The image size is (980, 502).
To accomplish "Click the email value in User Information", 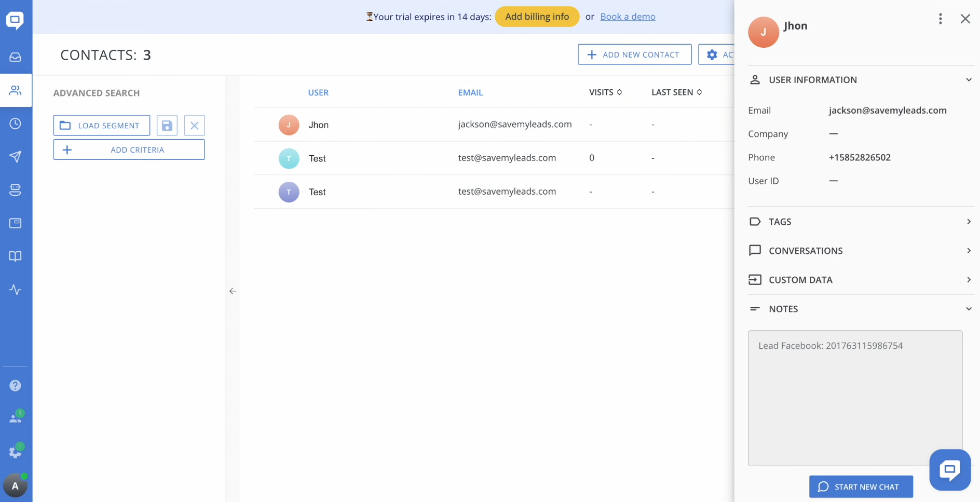I will [x=888, y=110].
